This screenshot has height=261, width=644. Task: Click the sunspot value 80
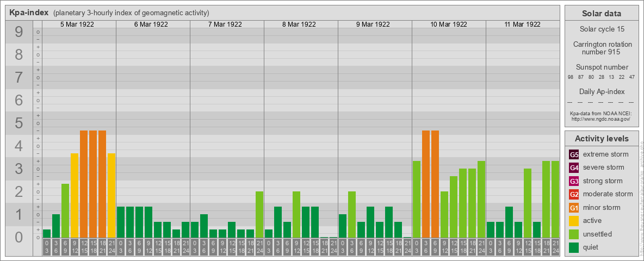point(591,78)
